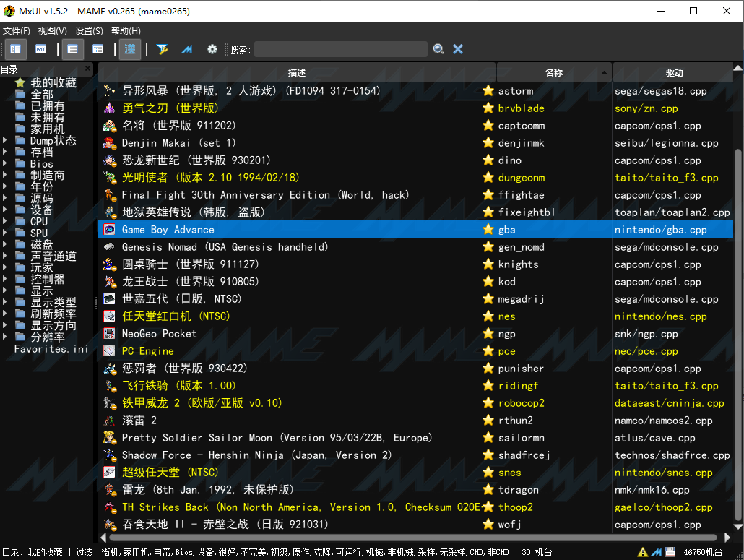Click the capcom/cps1.cpp driver for dino
The width and height of the screenshot is (744, 560).
coord(657,160)
